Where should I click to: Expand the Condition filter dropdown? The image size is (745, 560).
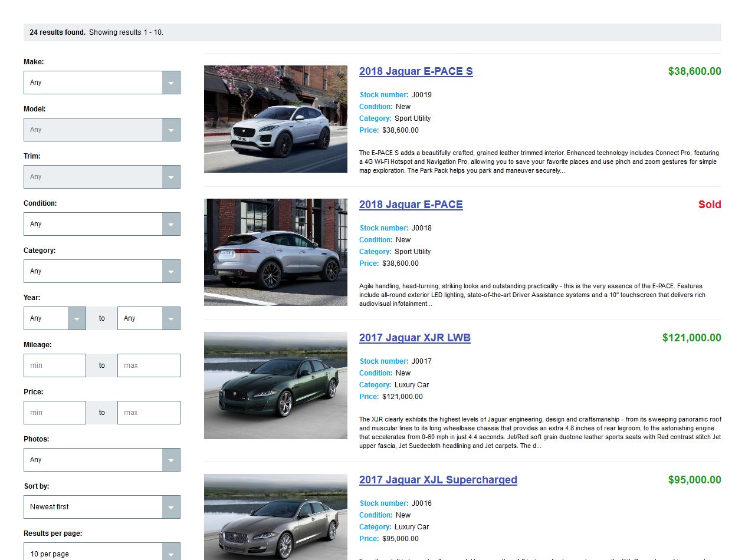(x=101, y=224)
